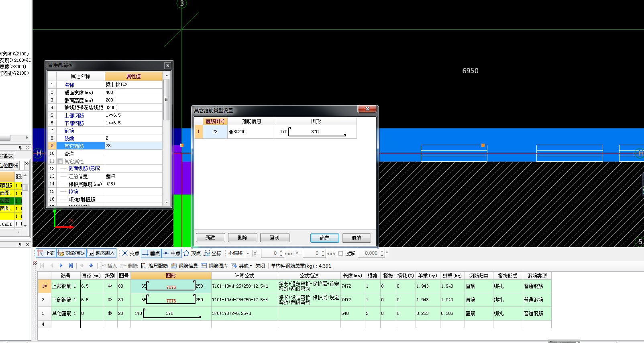Click the 上部钢筋 property link
Screen dimensions: 644x343
tap(74, 116)
